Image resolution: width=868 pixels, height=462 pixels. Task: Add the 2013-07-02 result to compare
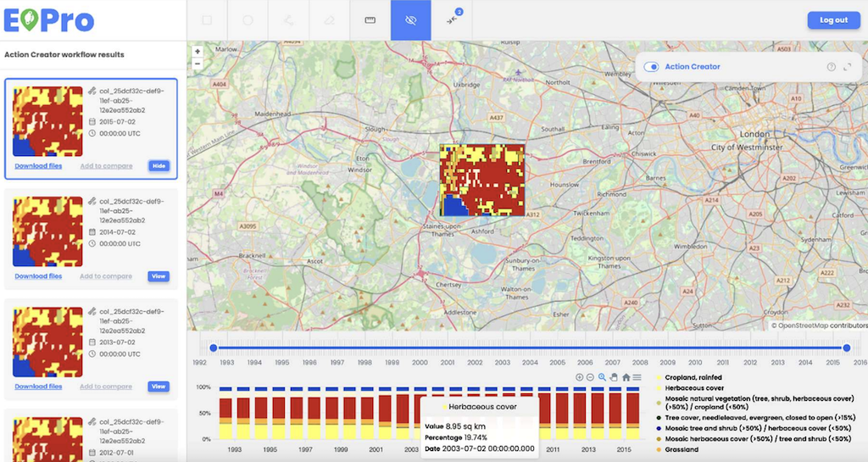tap(106, 387)
